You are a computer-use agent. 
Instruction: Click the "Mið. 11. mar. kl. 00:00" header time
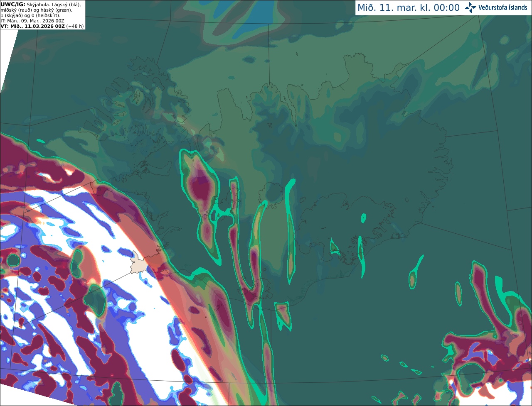click(x=409, y=8)
